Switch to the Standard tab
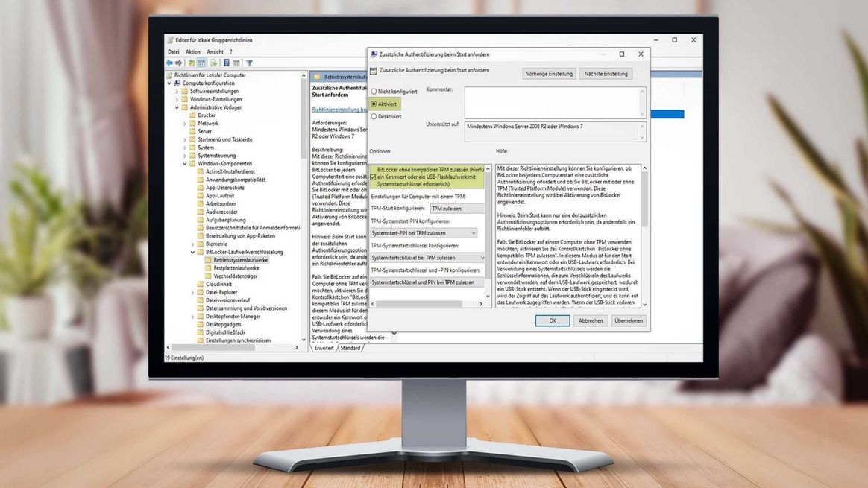868x488 pixels. click(x=350, y=348)
